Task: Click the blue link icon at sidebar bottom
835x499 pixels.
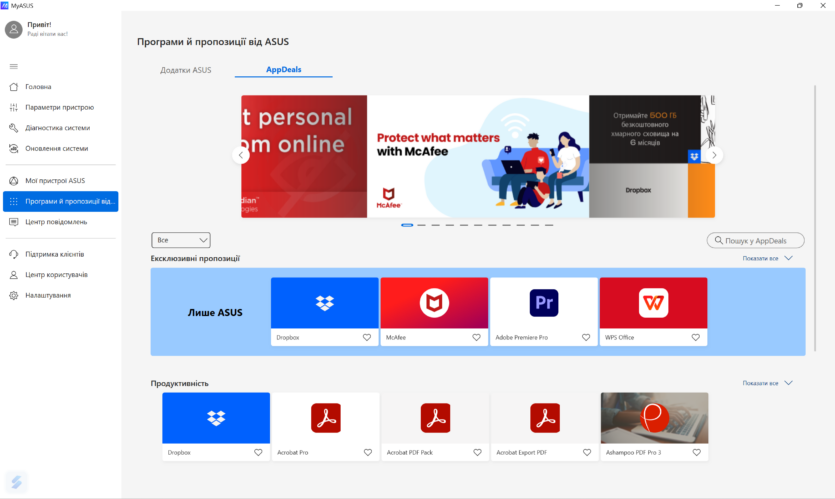Action: point(17,482)
